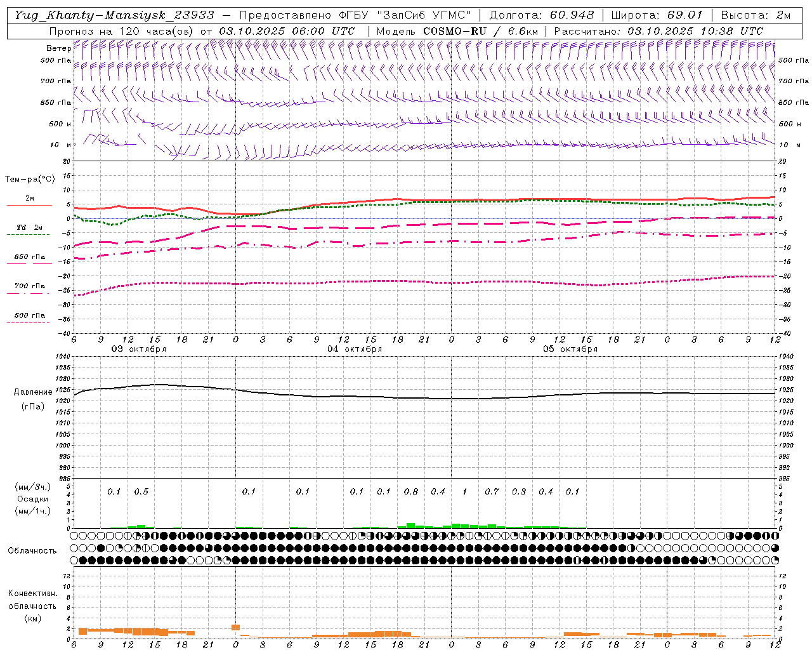The height and width of the screenshot is (650, 812).
Task: Click the forecast start time 03.10.2025 06:00 UTC
Action: coord(287,31)
